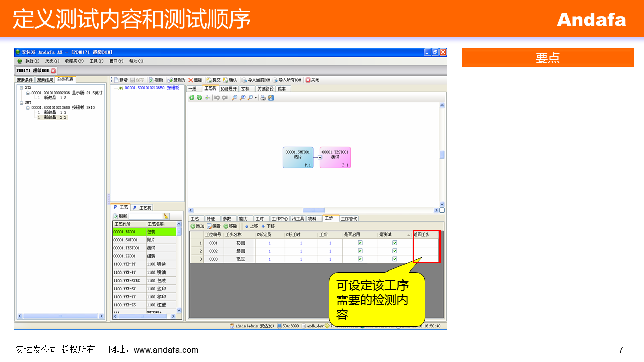Screen dimensions: 644x362
Task: Toggle 是测试 checkbox for row C002 复测
Action: [395, 251]
